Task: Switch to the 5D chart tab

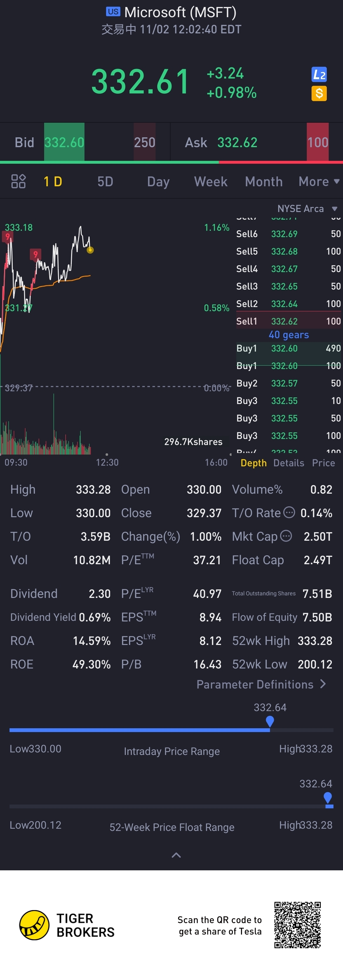Action: tap(105, 182)
